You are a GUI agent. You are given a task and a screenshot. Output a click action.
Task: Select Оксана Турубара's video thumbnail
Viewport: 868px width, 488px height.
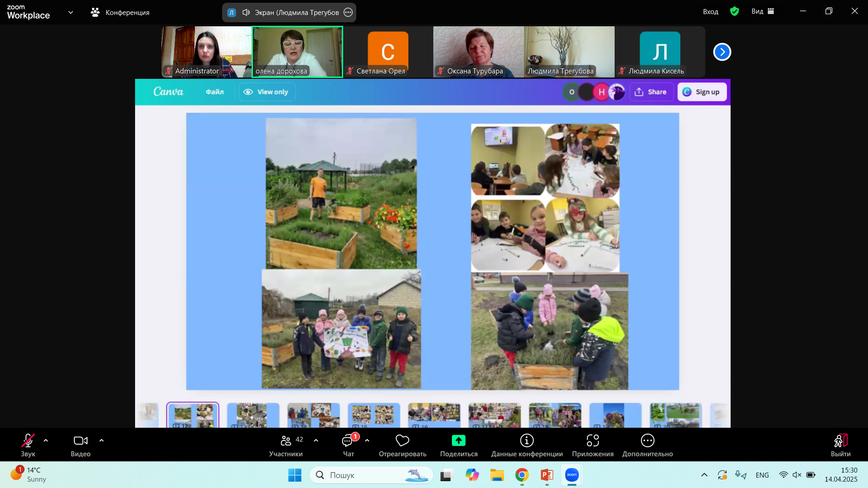[x=478, y=52]
